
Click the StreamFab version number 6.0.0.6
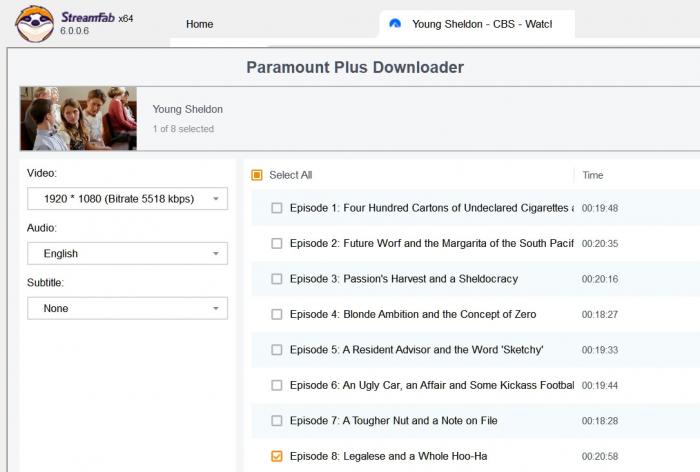tap(75, 31)
